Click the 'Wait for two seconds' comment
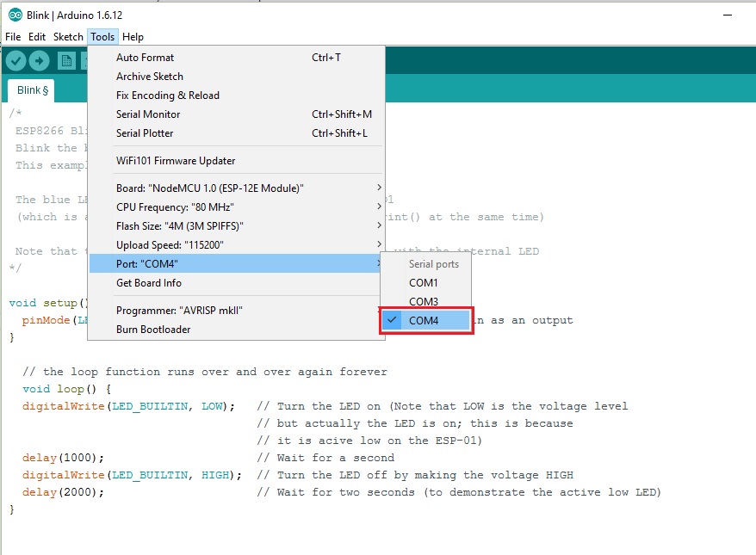 tap(459, 492)
